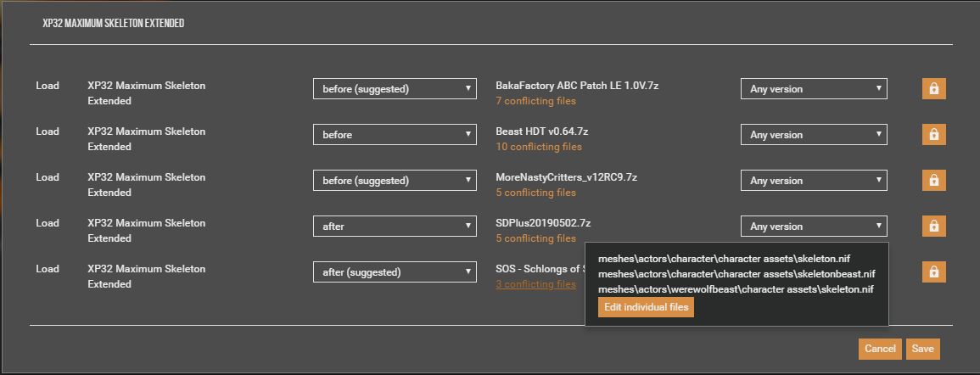Click the '10 conflicting files' link
The height and width of the screenshot is (375, 980).
[x=538, y=147]
